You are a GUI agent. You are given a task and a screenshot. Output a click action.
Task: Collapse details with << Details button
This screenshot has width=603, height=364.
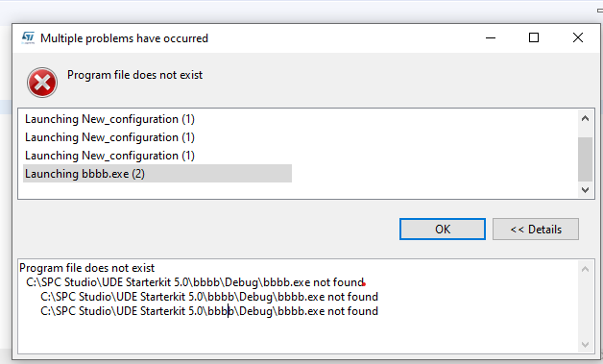[536, 230]
